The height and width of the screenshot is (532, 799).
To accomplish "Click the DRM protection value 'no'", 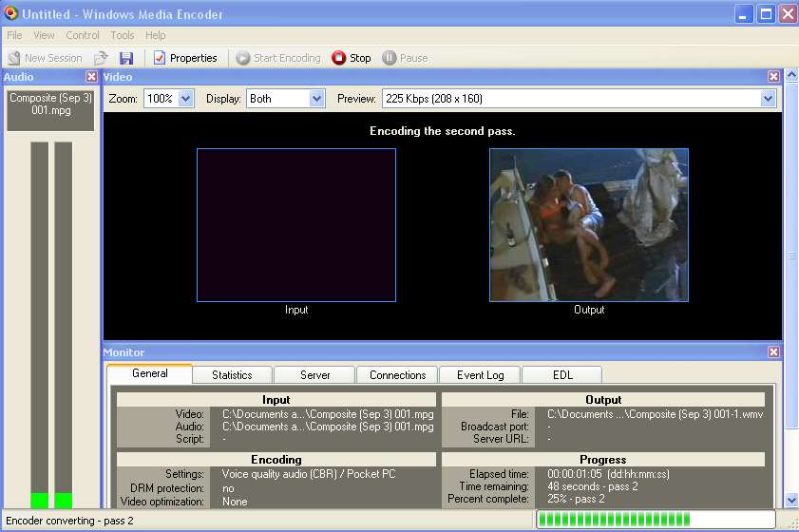I will click(228, 488).
